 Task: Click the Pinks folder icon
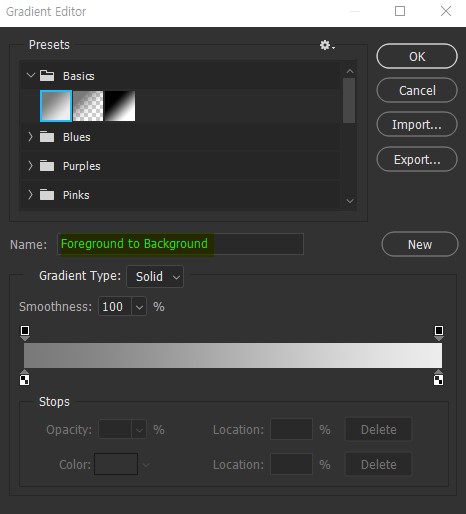[x=47, y=195]
